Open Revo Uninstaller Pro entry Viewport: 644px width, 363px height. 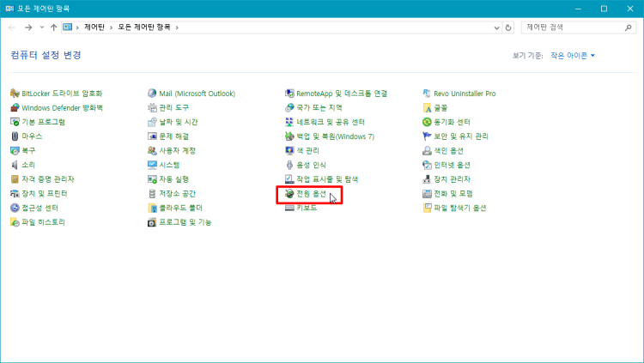coord(465,94)
